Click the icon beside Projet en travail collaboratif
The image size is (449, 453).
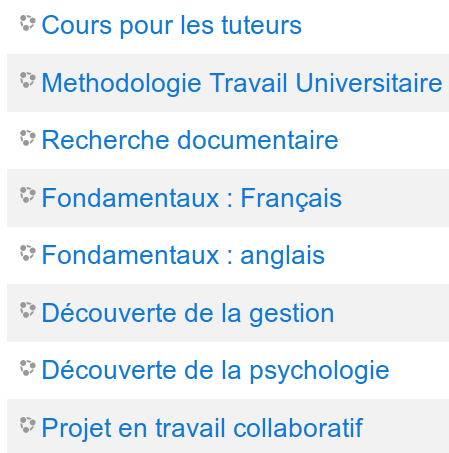[27, 425]
